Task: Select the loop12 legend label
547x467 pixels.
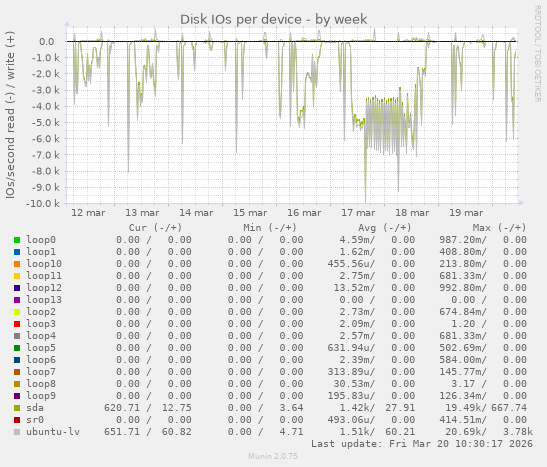Action: tap(44, 288)
